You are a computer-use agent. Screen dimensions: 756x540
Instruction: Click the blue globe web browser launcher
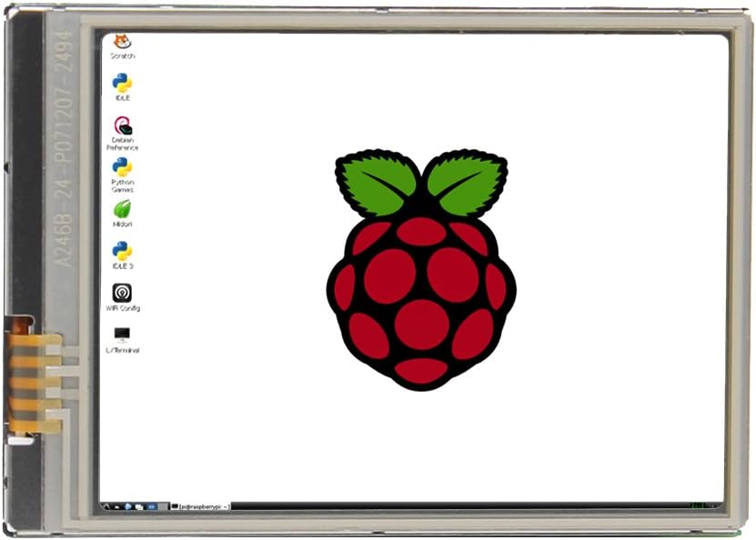[x=127, y=506]
